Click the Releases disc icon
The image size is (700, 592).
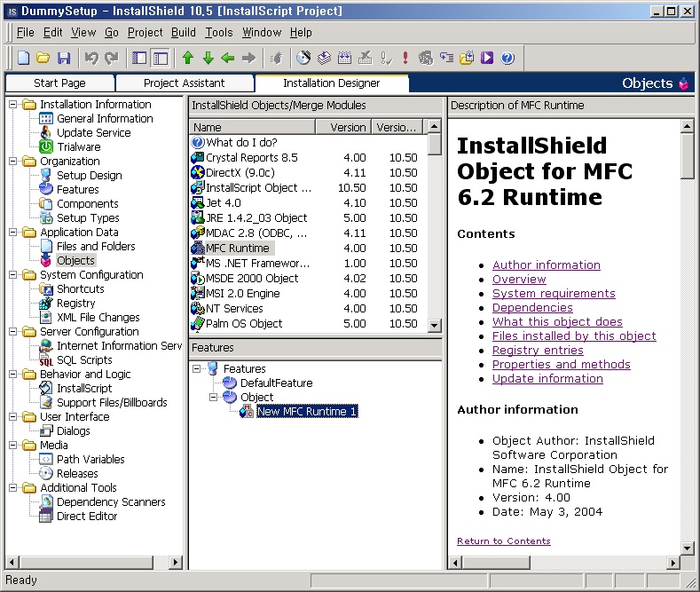click(x=46, y=473)
